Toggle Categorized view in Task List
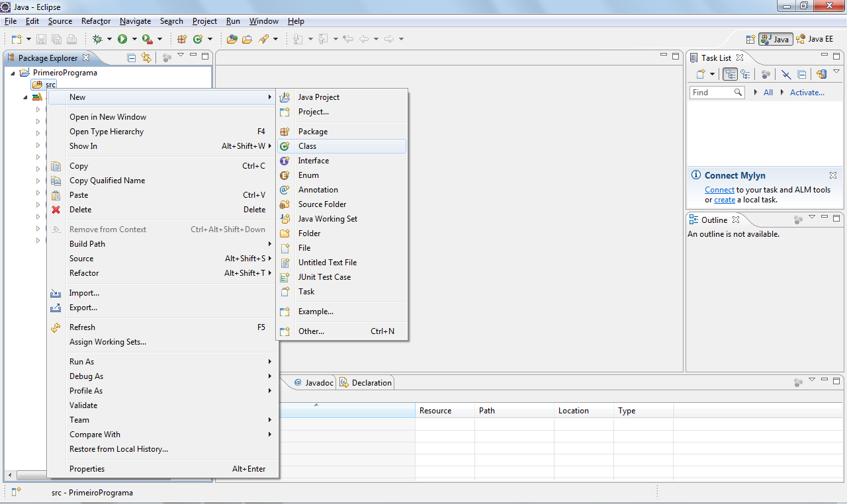This screenshot has height=504, width=847. 731,74
